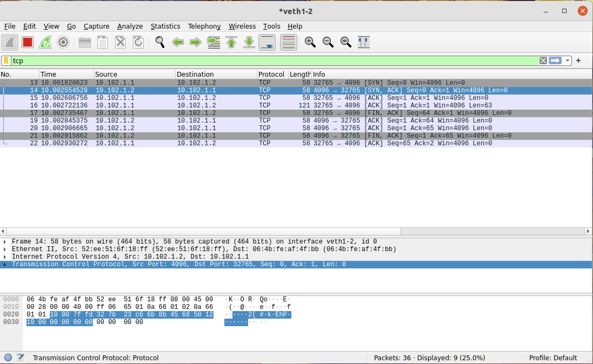This screenshot has width=593, height=364.
Task: Expand the Frame 14 details
Action: click(5, 242)
